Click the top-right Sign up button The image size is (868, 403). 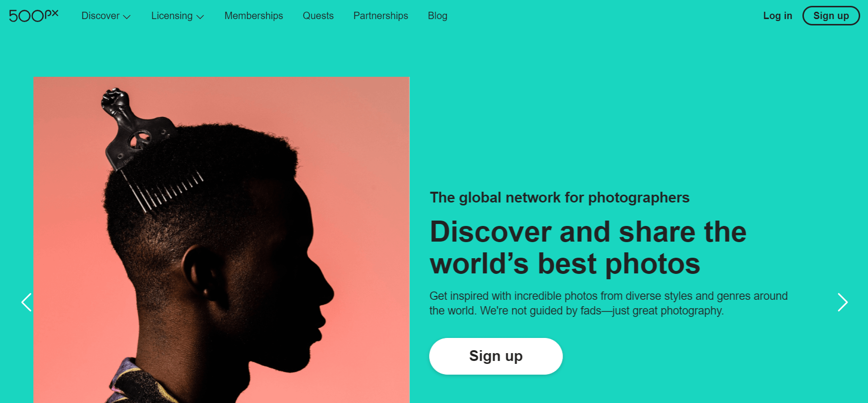[831, 16]
